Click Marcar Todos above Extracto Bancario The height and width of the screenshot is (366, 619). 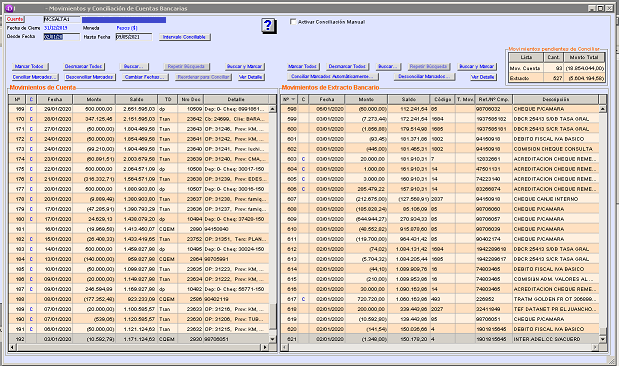tap(303, 66)
